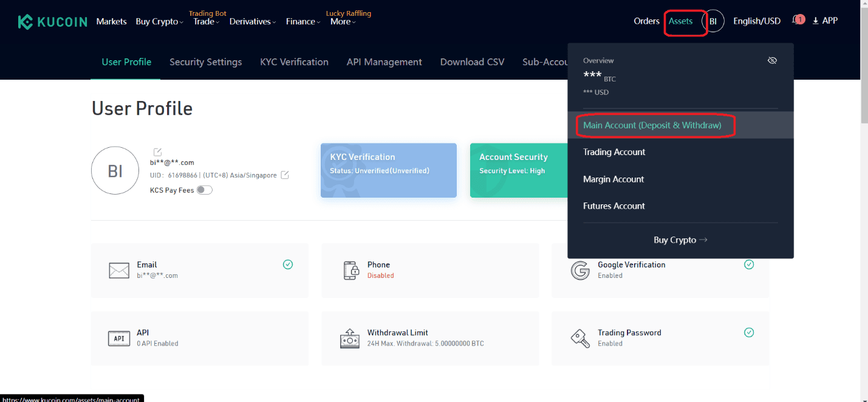The height and width of the screenshot is (402, 868).
Task: Click the Google Verification G icon
Action: [580, 271]
